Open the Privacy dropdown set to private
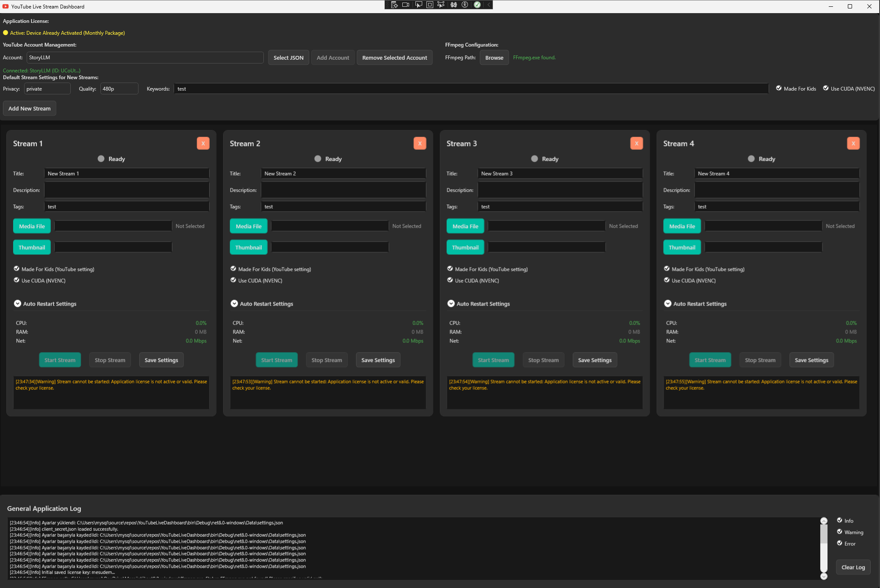 point(47,88)
